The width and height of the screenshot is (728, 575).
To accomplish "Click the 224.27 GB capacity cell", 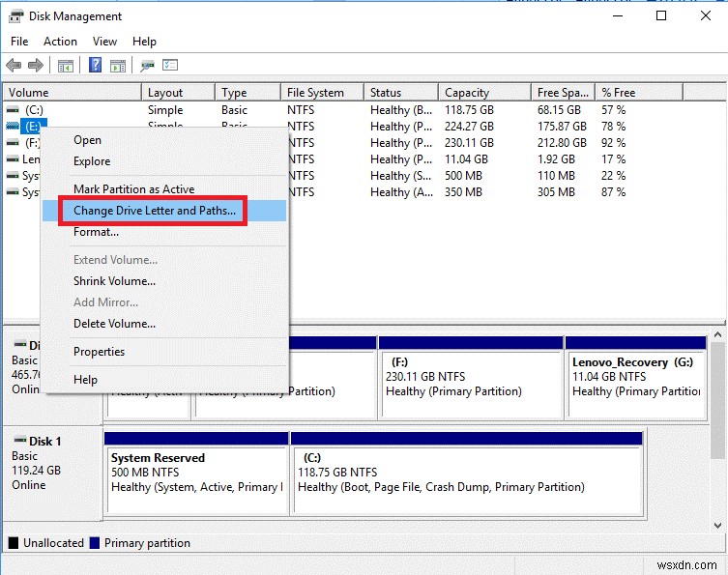I will pyautogui.click(x=469, y=127).
